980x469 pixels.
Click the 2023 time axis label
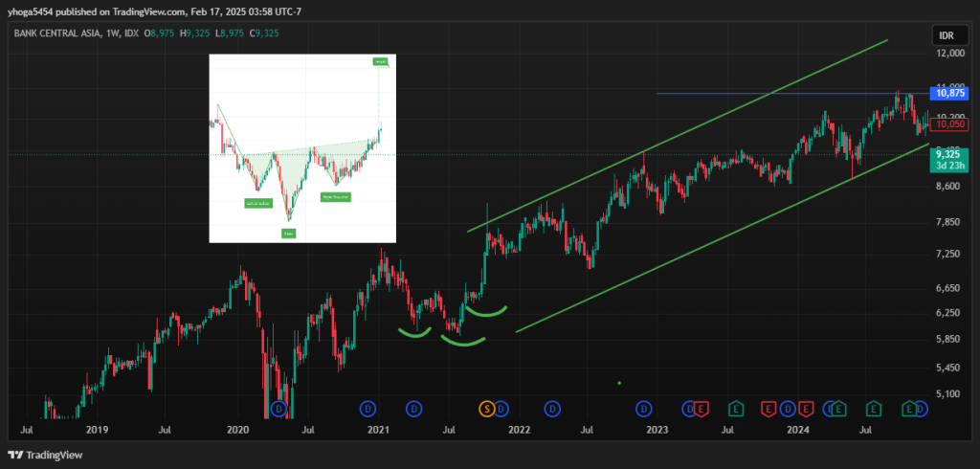tap(657, 430)
